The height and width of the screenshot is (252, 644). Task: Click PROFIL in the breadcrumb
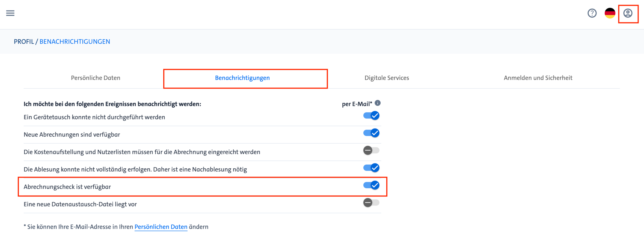point(24,41)
